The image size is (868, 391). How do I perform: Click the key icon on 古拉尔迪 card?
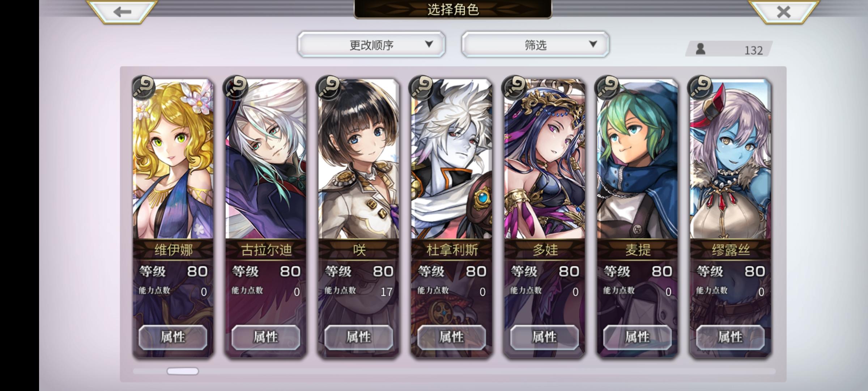click(237, 87)
